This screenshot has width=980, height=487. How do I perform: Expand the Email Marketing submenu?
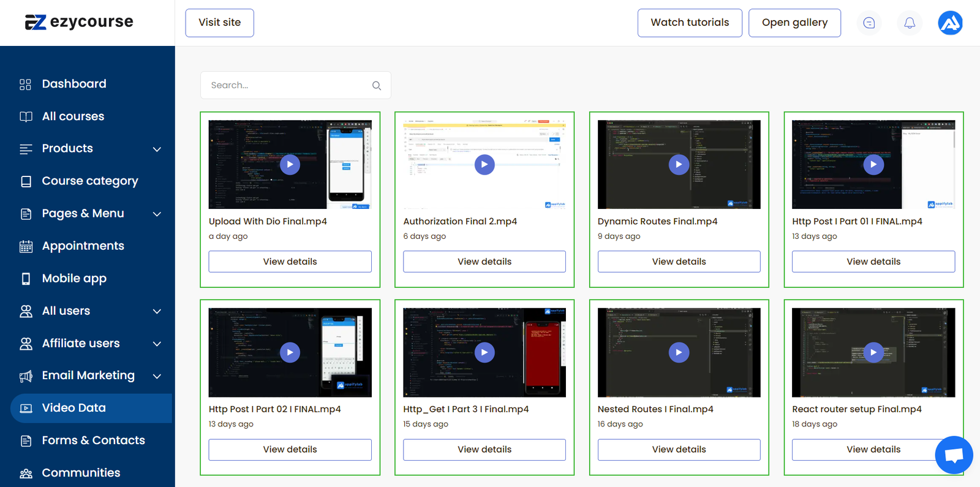pos(157,376)
